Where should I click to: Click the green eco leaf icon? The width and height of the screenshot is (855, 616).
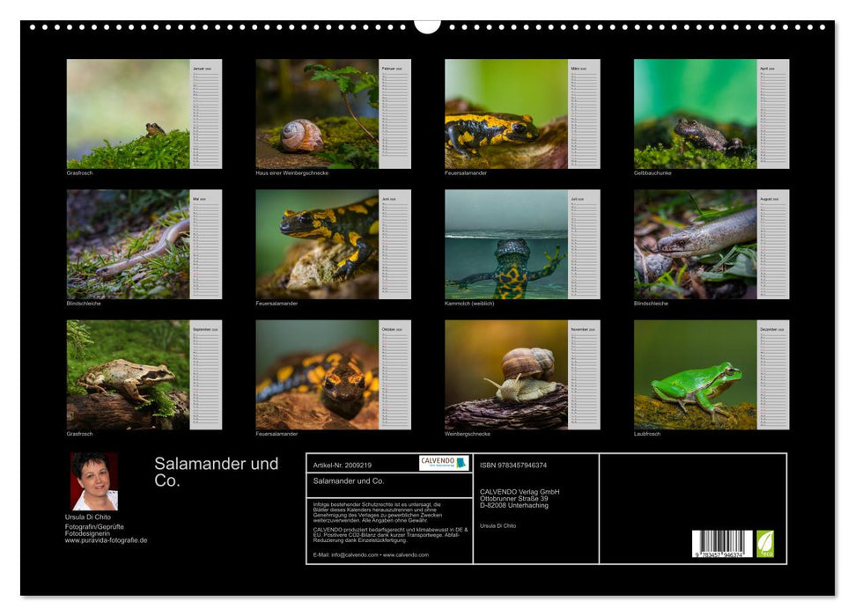tap(765, 544)
